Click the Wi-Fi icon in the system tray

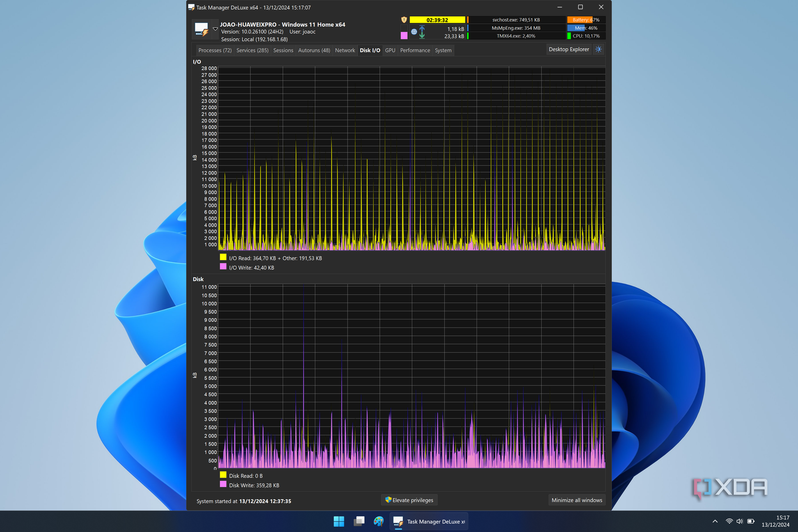(x=729, y=521)
